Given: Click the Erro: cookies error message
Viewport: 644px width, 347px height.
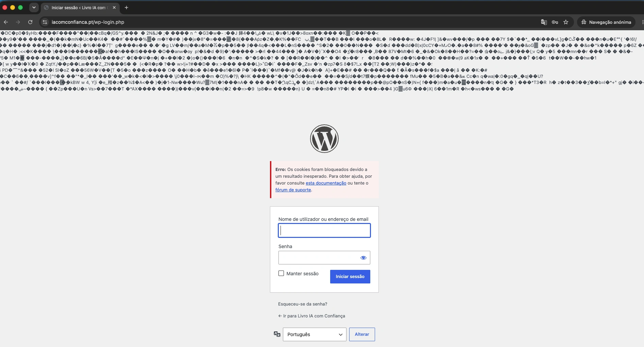Looking at the screenshot, I should tap(324, 179).
